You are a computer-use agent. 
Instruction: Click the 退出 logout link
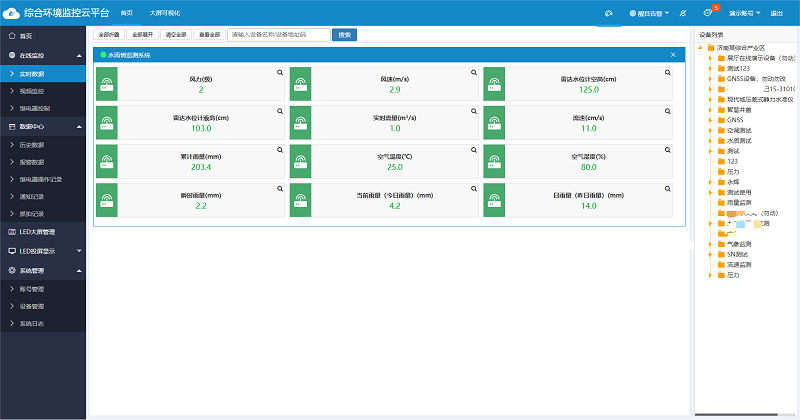pos(777,14)
